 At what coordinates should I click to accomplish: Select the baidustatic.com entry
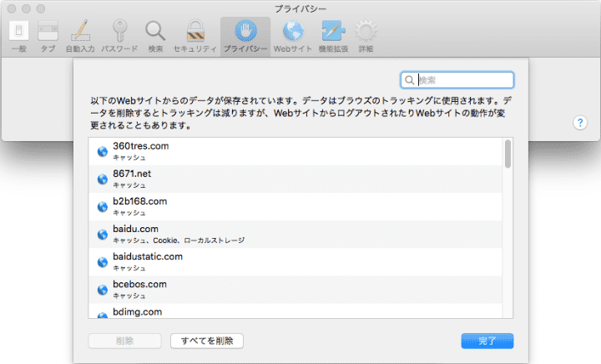coord(295,262)
